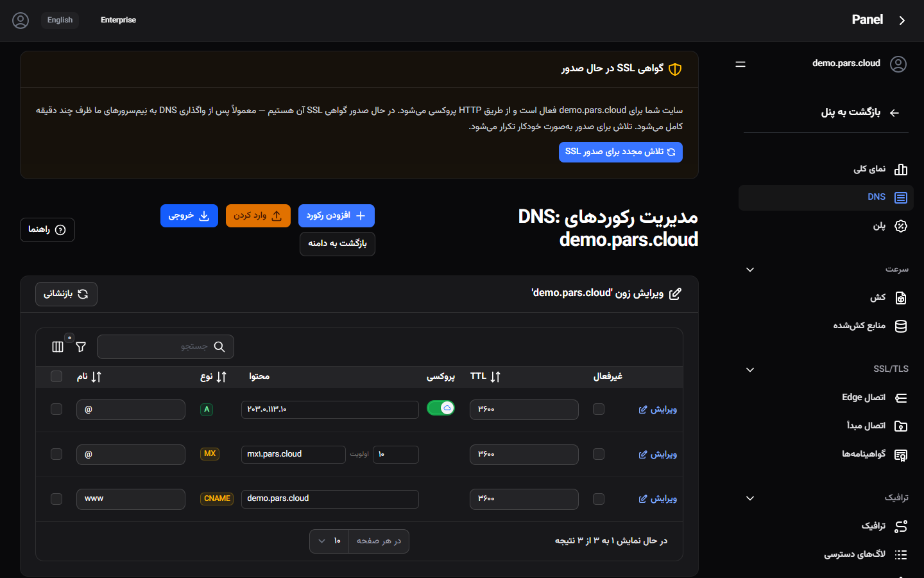Switch language to English
This screenshot has height=578, width=924.
[x=60, y=20]
